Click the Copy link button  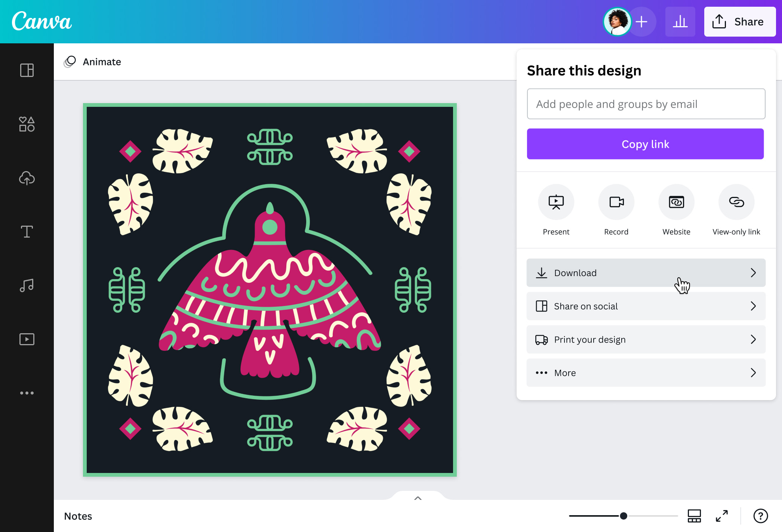pos(646,144)
